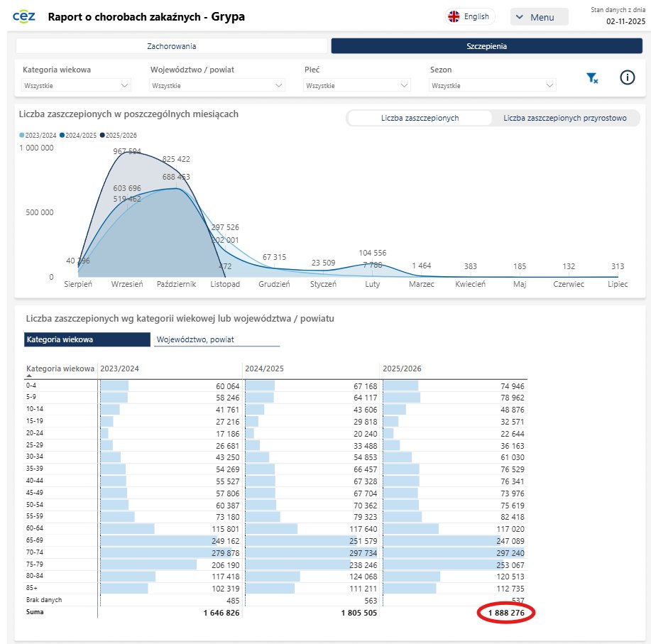Screen dimensions: 651x644
Task: Click value 60 064 in 0-4 row
Action: [227, 386]
